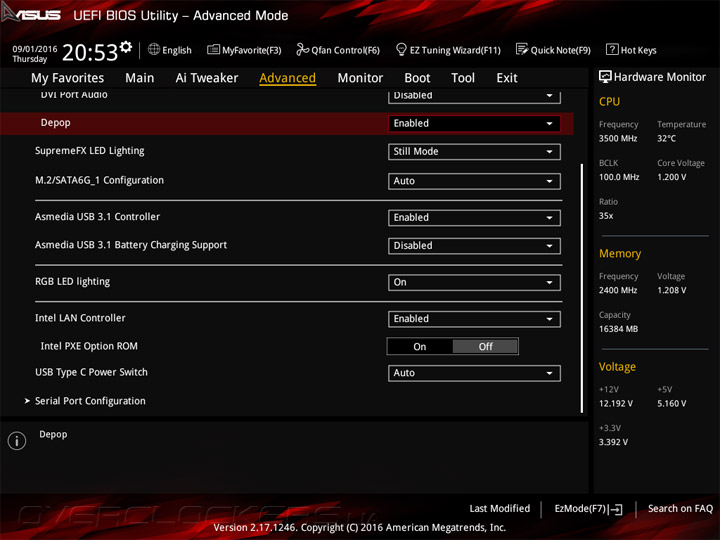Viewport: 720px width, 540px height.
Task: Set Intel PXE Option ROM to Off
Action: (485, 347)
